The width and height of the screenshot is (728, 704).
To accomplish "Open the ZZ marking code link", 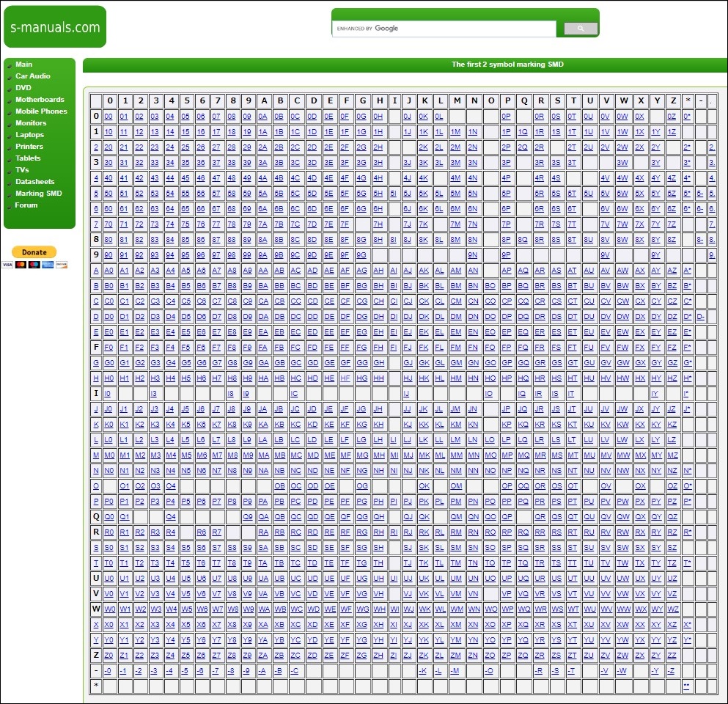I will [672, 656].
